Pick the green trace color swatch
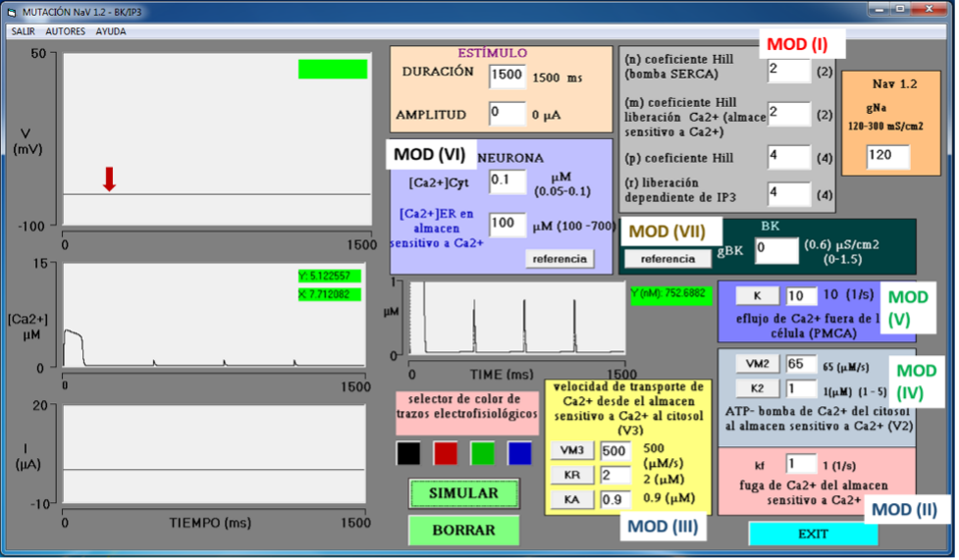The width and height of the screenshot is (959, 560). tap(483, 453)
